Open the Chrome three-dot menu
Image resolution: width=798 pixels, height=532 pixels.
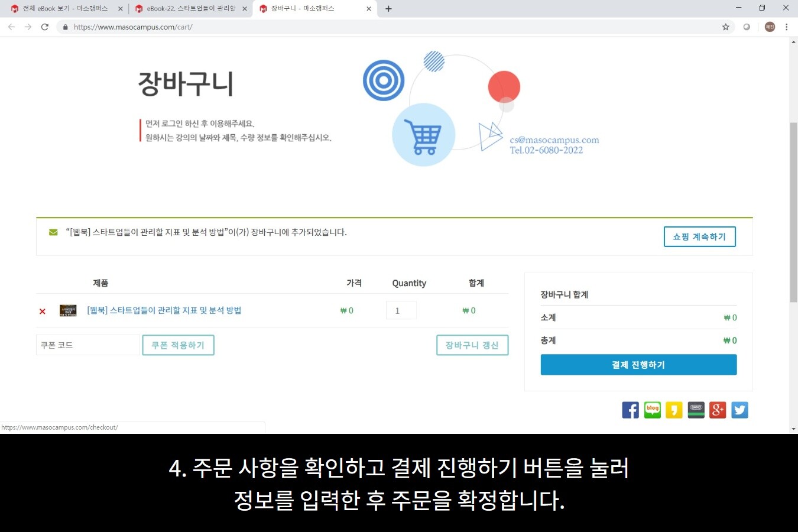point(787,27)
